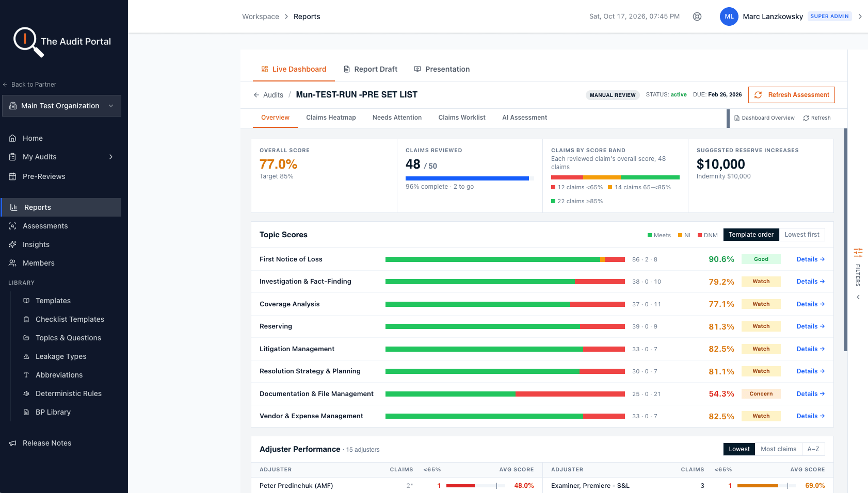Select Most claims sorting for adjusters

pos(778,449)
